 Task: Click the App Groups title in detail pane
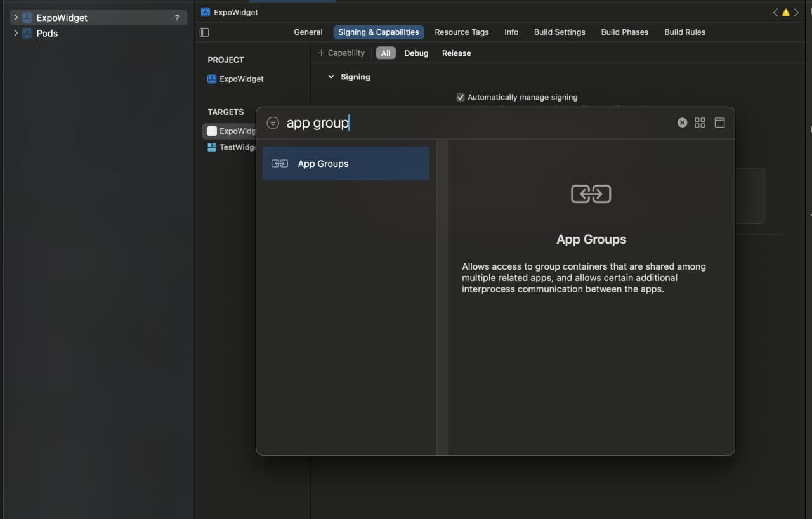point(591,239)
